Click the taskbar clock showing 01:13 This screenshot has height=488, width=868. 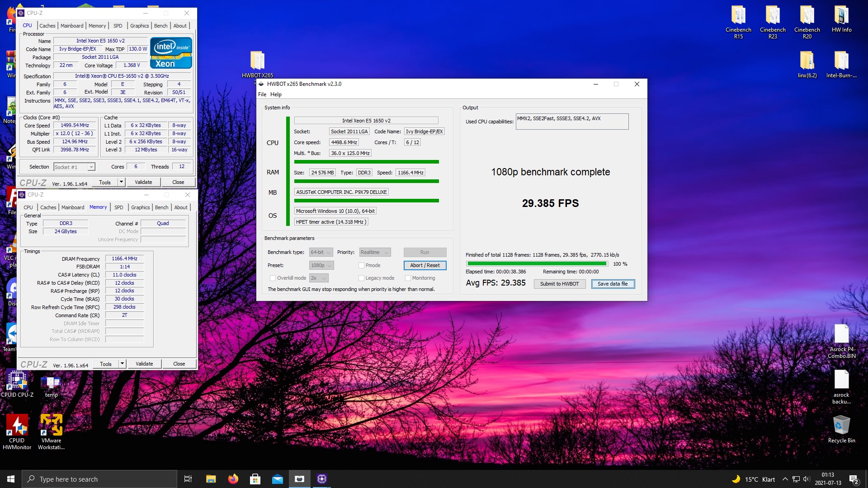click(828, 479)
